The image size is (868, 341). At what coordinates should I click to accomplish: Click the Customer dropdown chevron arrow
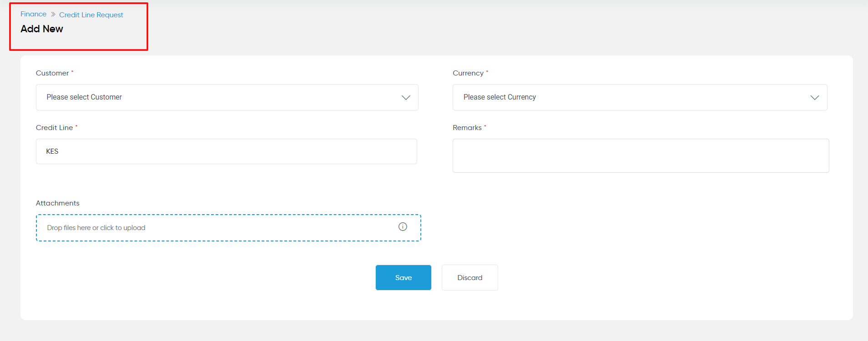(406, 97)
